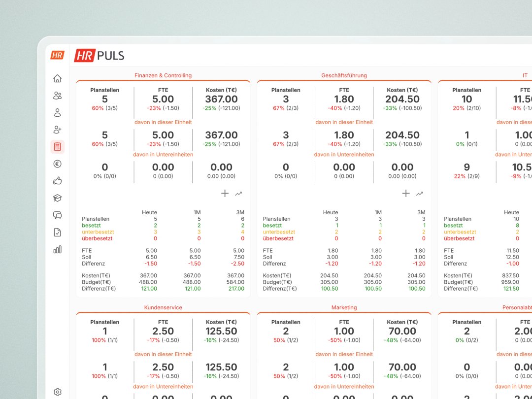Click the "überbesetzt" row label in Geschäftsführung table
Viewport: 532px width, 399px height.
278,238
